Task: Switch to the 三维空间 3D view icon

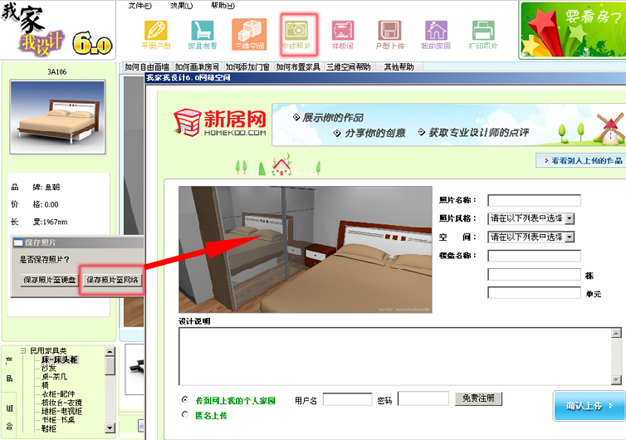Action: click(x=249, y=34)
